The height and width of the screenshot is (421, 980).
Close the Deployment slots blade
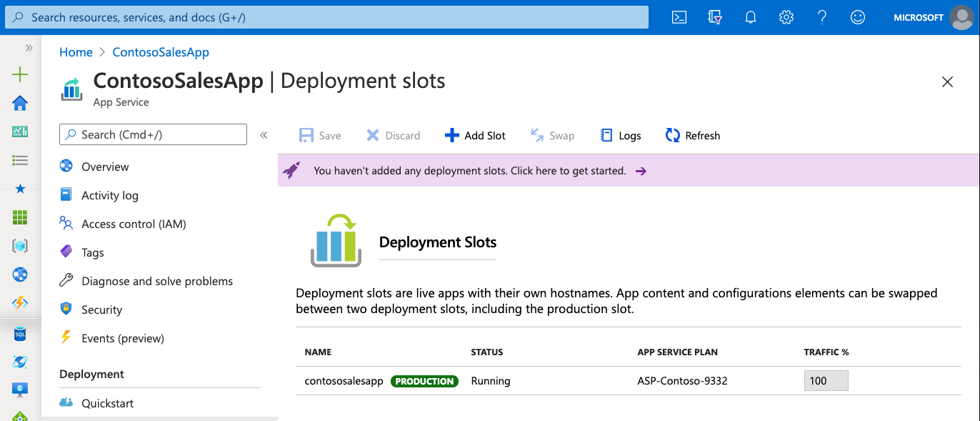pos(947,82)
